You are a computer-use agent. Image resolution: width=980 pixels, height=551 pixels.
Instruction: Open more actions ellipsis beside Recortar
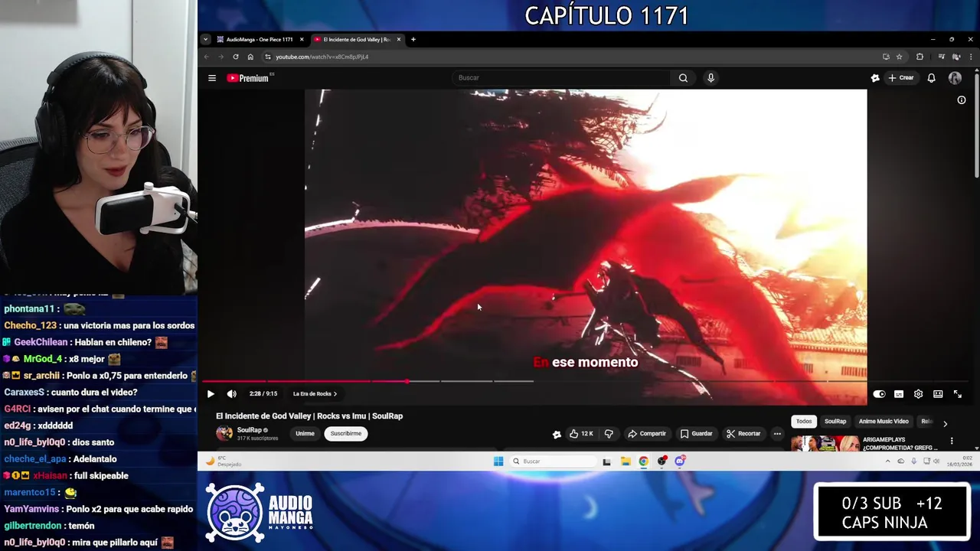(777, 434)
